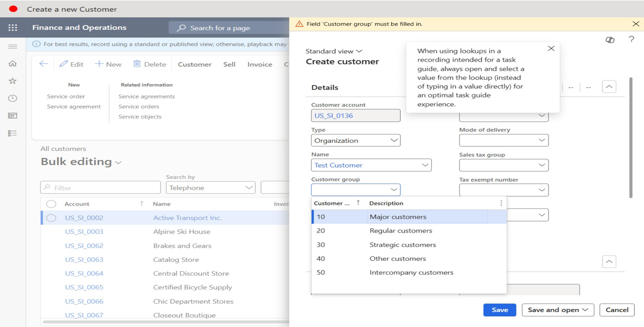Open the Sell tab in action pane
This screenshot has height=327, width=644.
click(229, 64)
